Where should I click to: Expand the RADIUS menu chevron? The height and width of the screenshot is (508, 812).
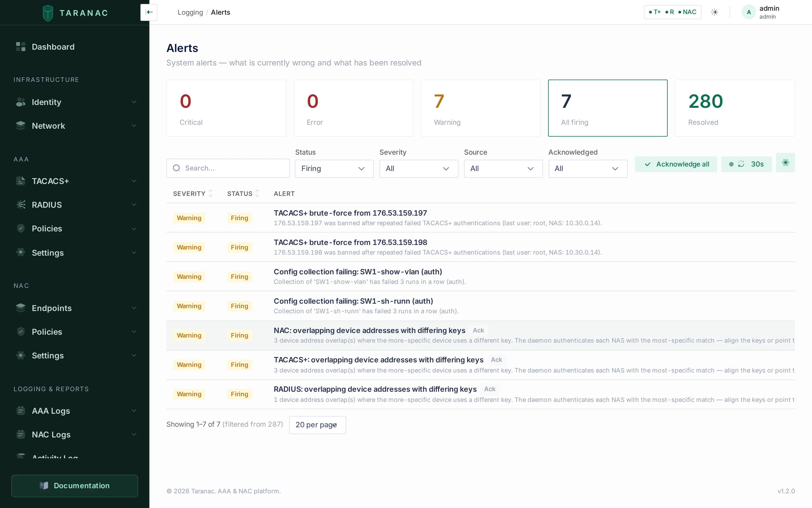134,205
